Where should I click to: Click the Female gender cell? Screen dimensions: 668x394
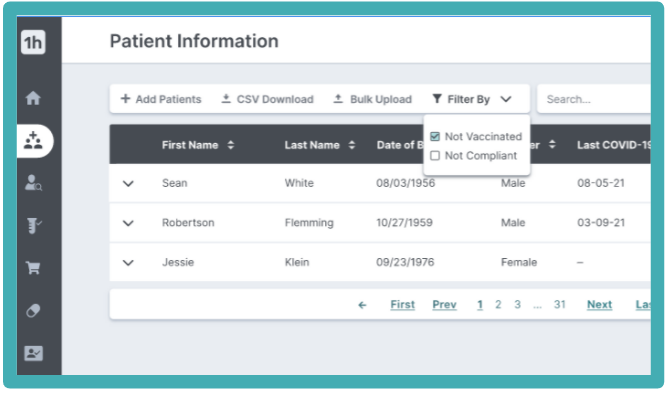click(518, 262)
